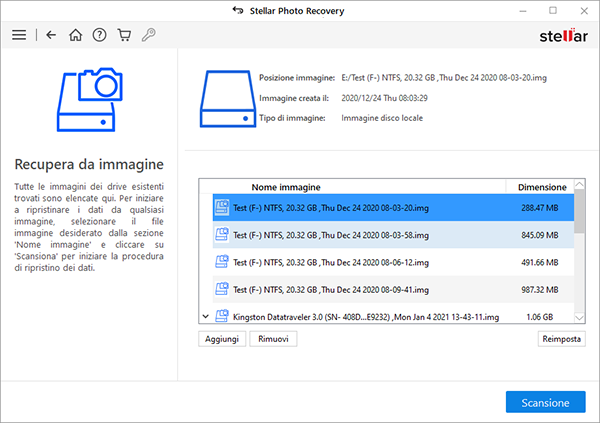Go back with the arrow icon
The width and height of the screenshot is (600, 423).
coord(51,35)
